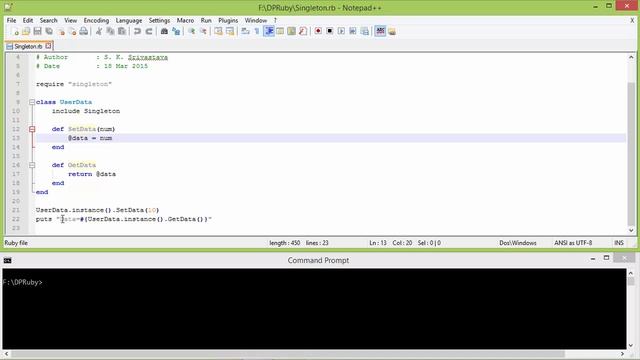Image resolution: width=640 pixels, height=360 pixels.
Task: Open the Run menu
Action: (206, 20)
